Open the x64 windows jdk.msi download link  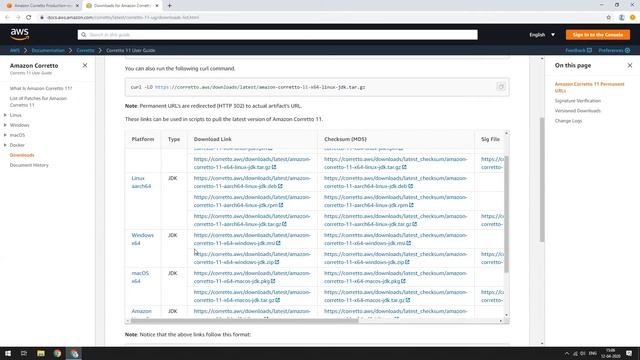coord(252,239)
